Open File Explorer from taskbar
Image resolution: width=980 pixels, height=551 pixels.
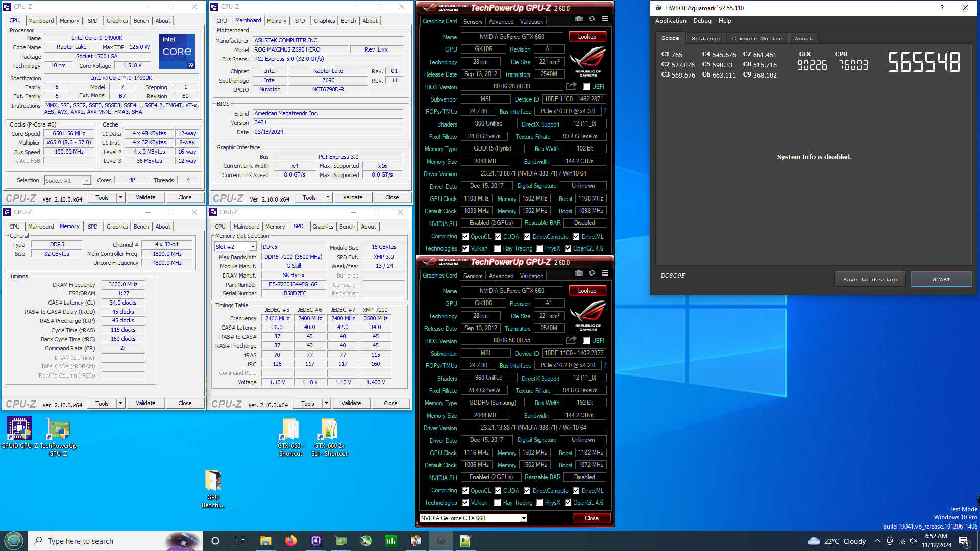click(x=265, y=541)
